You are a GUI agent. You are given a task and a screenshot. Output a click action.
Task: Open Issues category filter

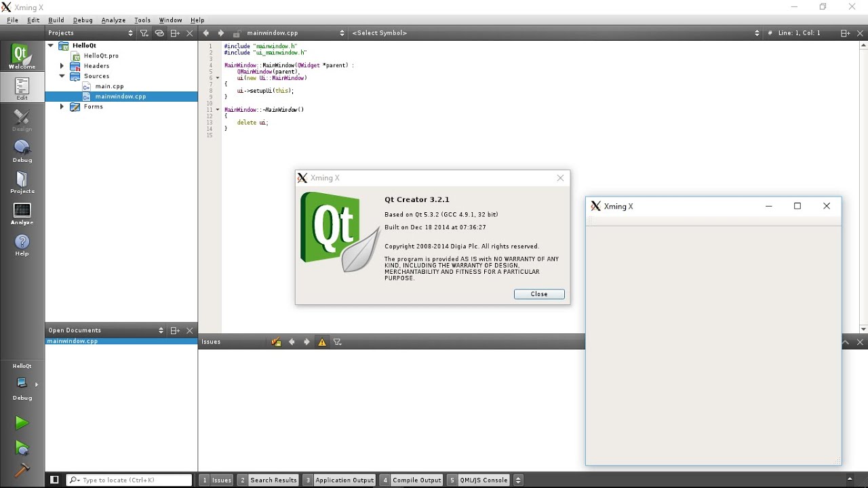click(338, 342)
